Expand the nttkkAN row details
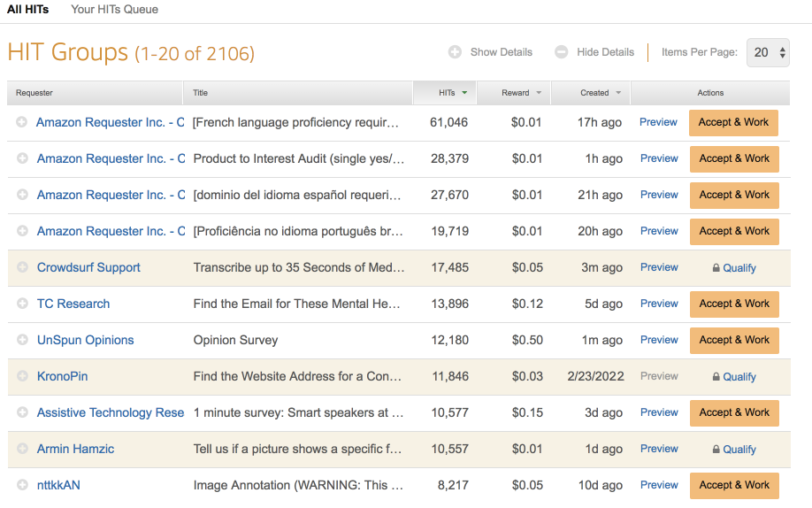The width and height of the screenshot is (812, 508). 22,485
